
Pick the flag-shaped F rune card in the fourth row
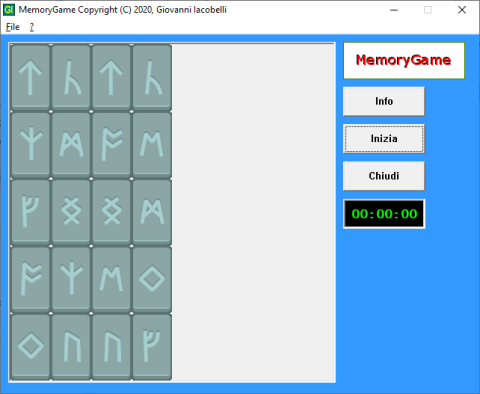[x=30, y=279]
